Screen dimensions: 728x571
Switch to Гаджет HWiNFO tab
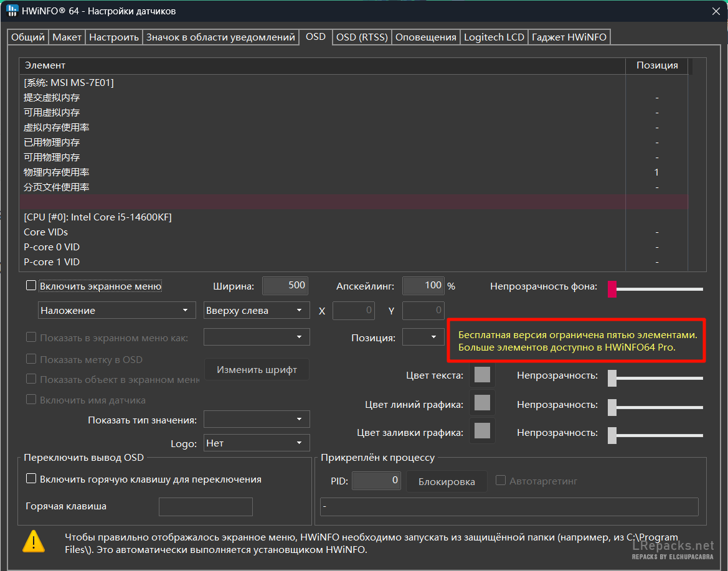point(569,37)
